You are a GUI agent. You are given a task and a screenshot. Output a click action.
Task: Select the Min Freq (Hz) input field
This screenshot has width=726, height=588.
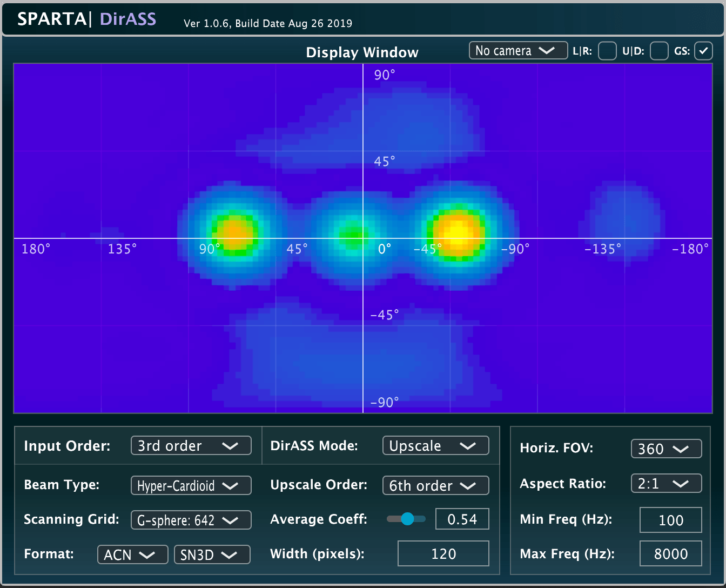click(670, 520)
